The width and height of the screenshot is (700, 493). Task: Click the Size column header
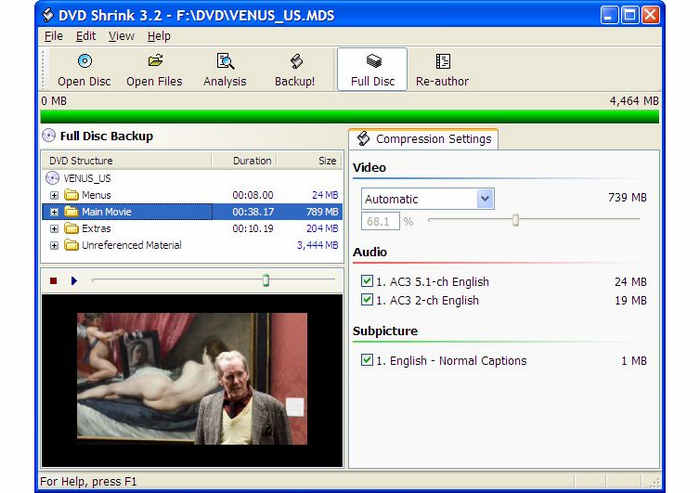[309, 161]
